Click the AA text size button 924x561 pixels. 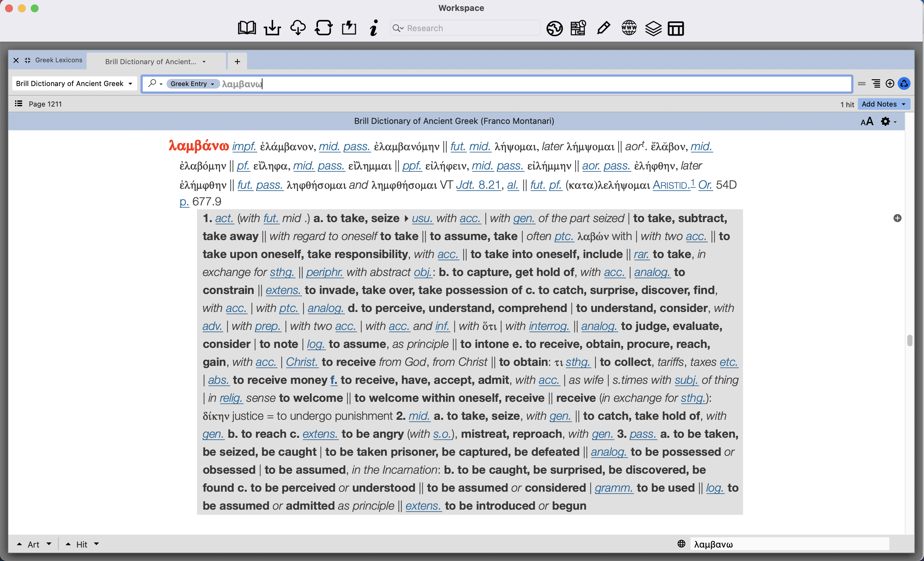pyautogui.click(x=867, y=122)
